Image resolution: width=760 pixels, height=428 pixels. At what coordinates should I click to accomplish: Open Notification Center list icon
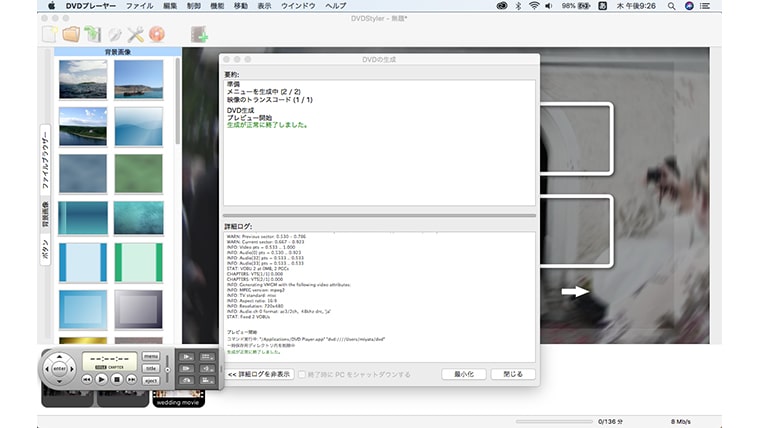pyautogui.click(x=705, y=6)
